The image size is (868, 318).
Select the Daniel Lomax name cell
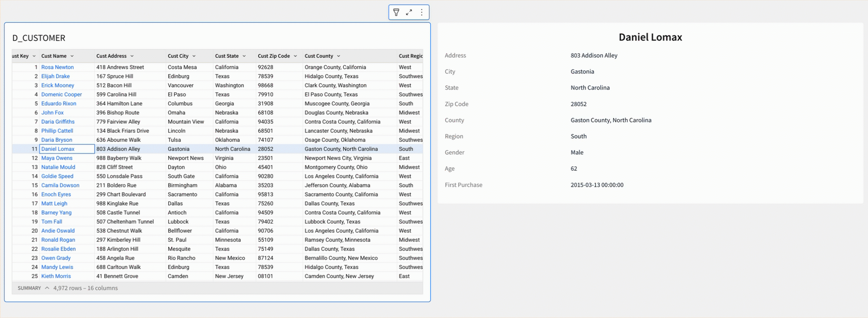pyautogui.click(x=67, y=149)
